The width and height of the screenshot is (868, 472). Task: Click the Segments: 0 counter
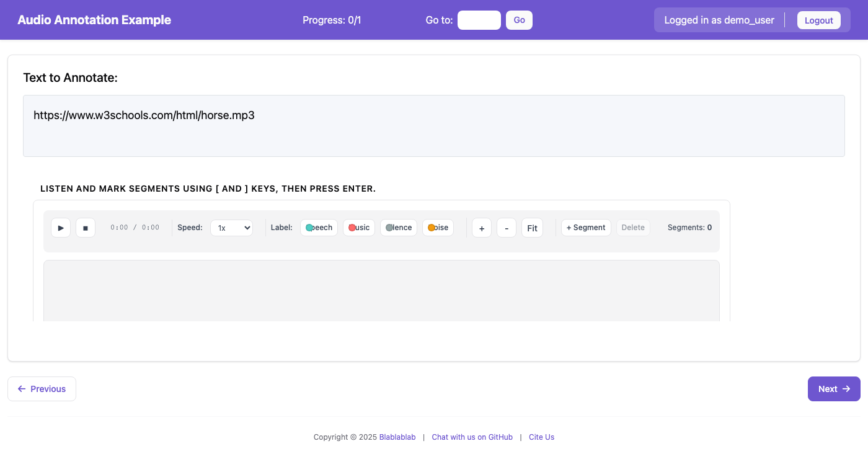689,228
